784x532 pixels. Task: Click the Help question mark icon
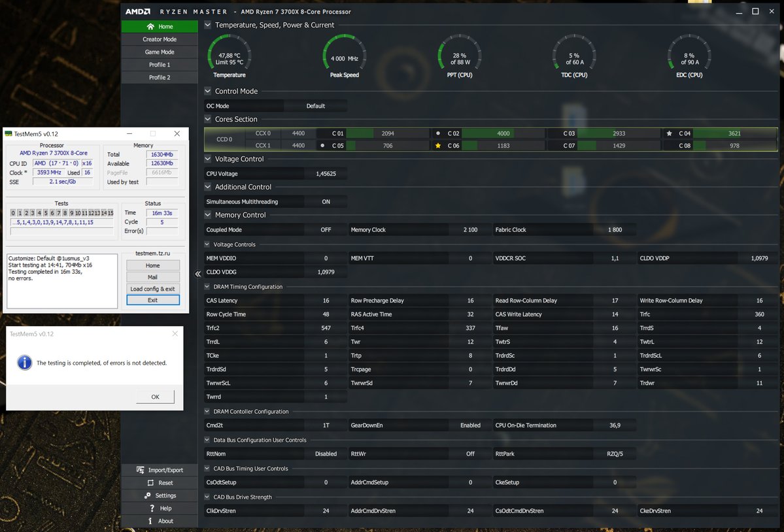[152, 508]
